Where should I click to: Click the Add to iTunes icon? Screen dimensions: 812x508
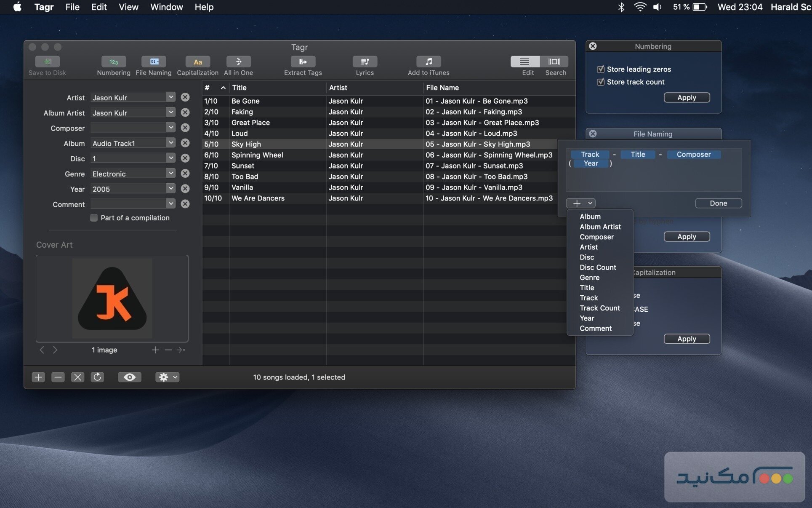428,62
